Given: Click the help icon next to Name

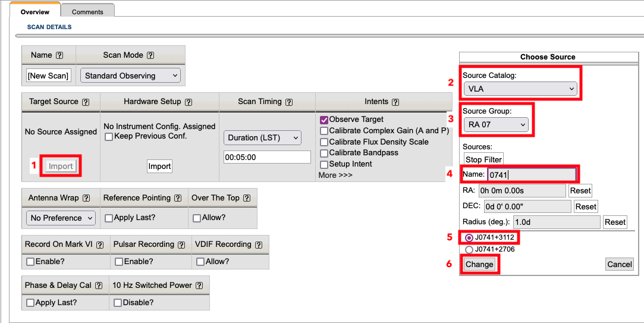Looking at the screenshot, I should click(59, 55).
